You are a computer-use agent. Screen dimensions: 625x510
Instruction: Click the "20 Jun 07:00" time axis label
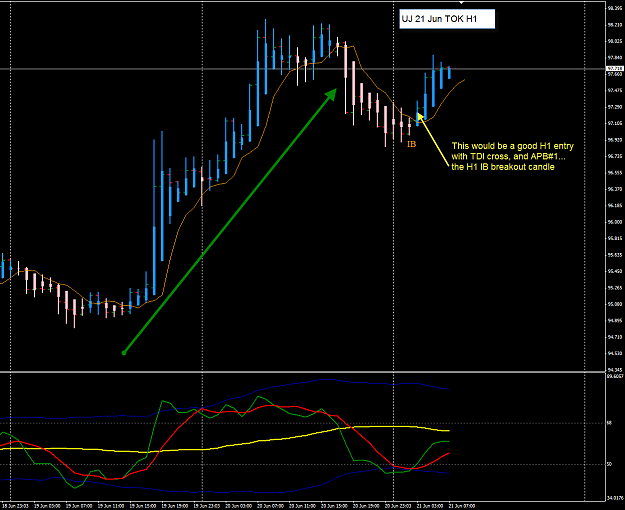click(x=270, y=506)
